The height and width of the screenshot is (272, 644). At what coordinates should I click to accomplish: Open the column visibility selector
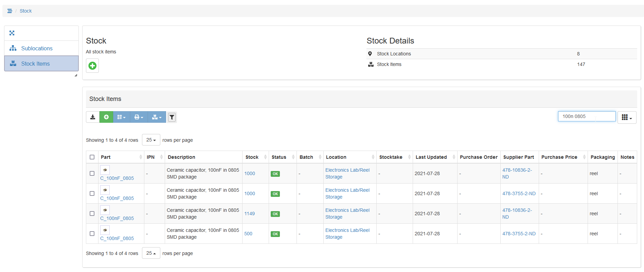click(626, 117)
